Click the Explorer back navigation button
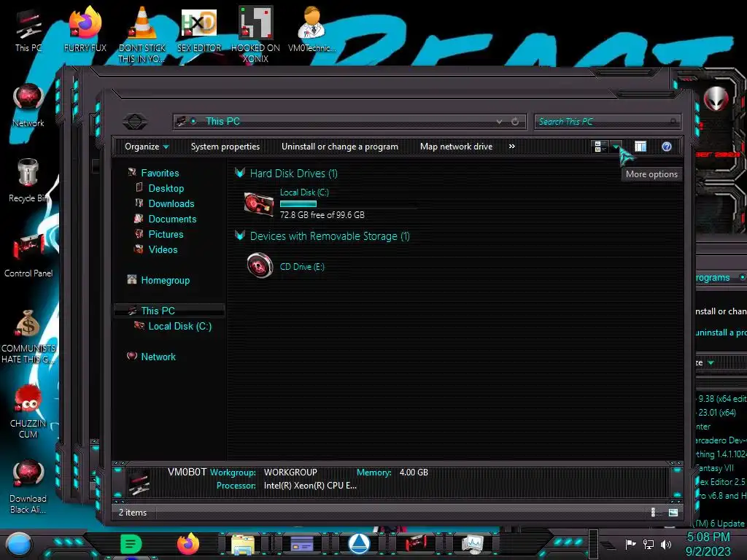 [x=135, y=122]
